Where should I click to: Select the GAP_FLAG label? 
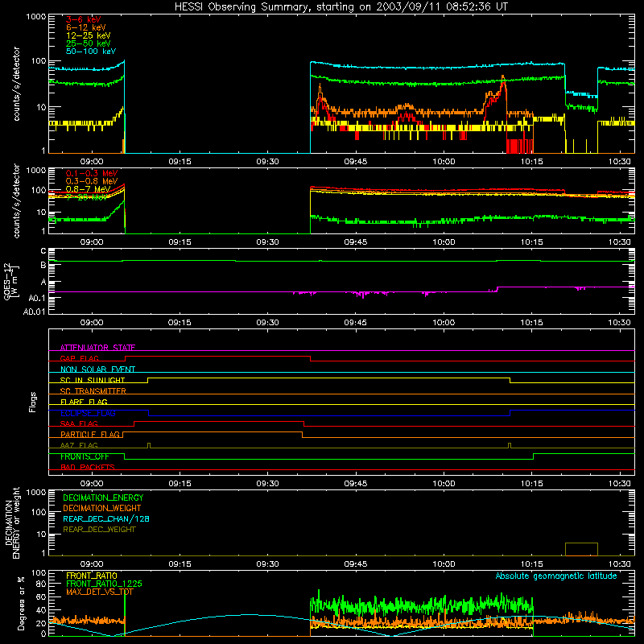79,358
